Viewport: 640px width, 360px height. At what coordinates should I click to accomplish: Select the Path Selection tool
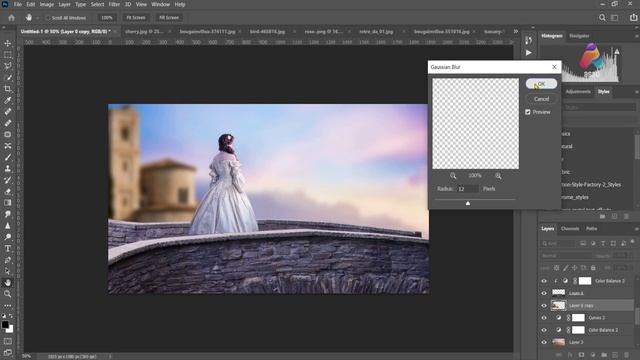pos(7,271)
